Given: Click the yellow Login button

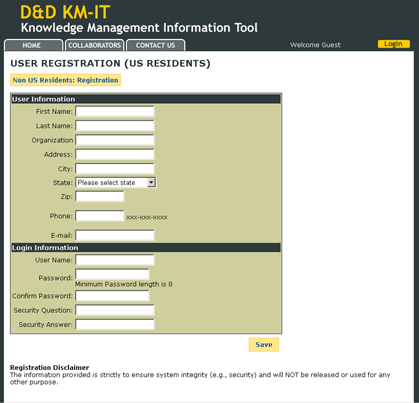Looking at the screenshot, I should [x=394, y=44].
